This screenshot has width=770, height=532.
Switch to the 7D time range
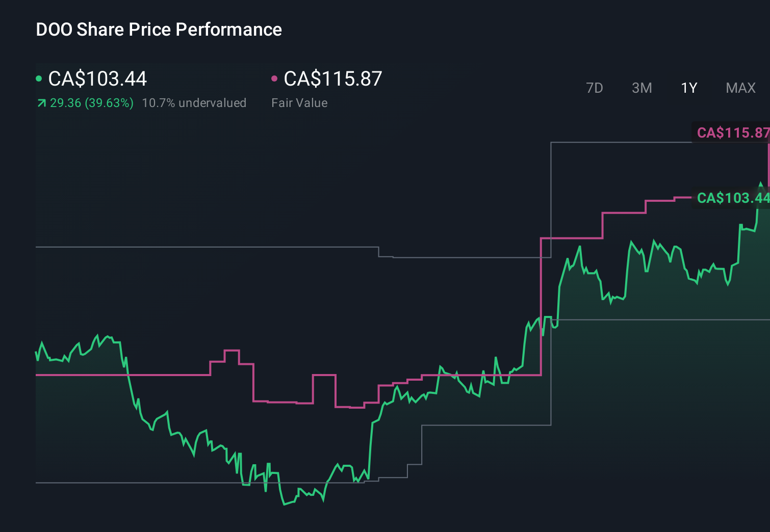coord(595,88)
